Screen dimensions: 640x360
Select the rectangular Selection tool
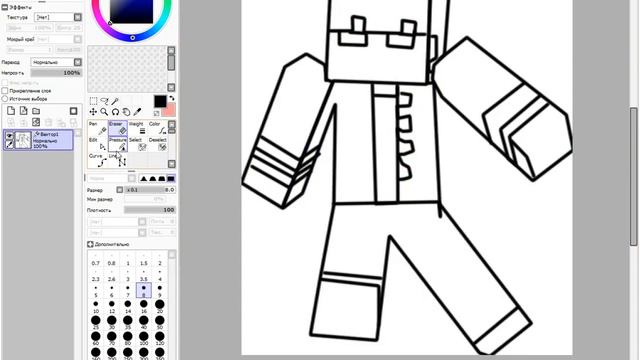coord(93,101)
